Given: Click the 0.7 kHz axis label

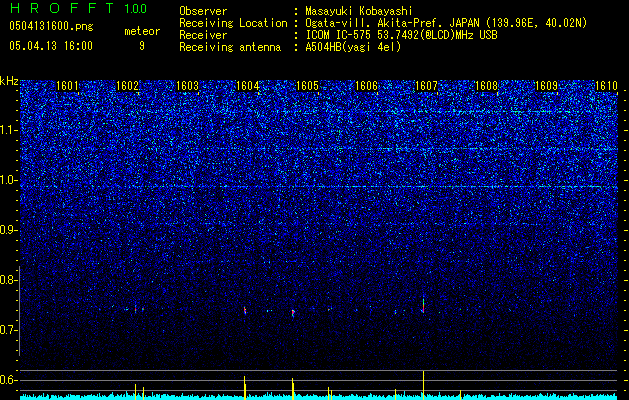Looking at the screenshot, I should click(8, 330).
